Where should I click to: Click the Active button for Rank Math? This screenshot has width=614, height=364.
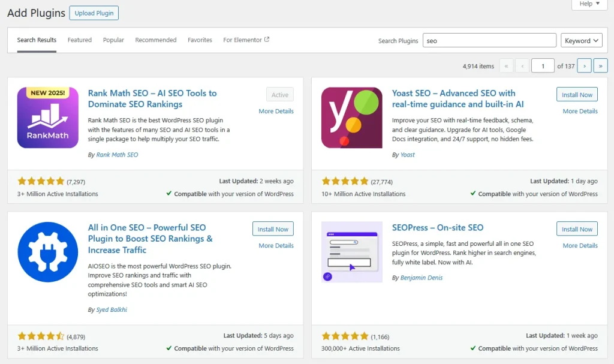[280, 94]
